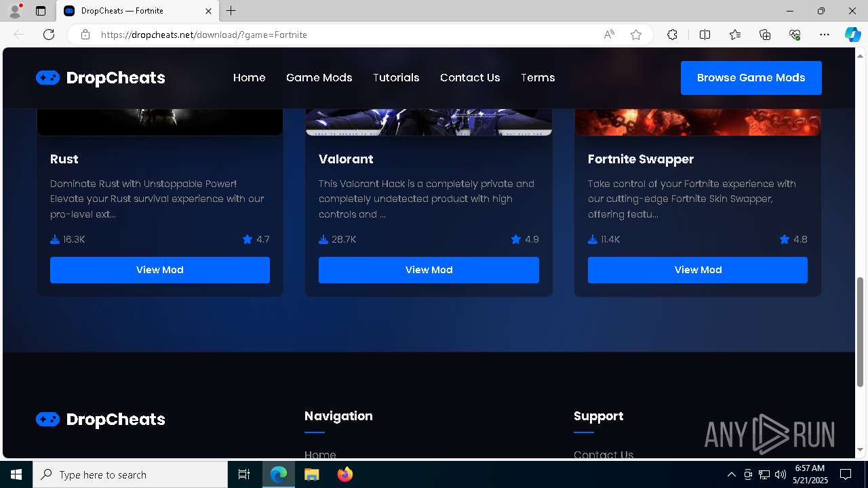
Task: Click the footer Support heading
Action: tap(598, 416)
